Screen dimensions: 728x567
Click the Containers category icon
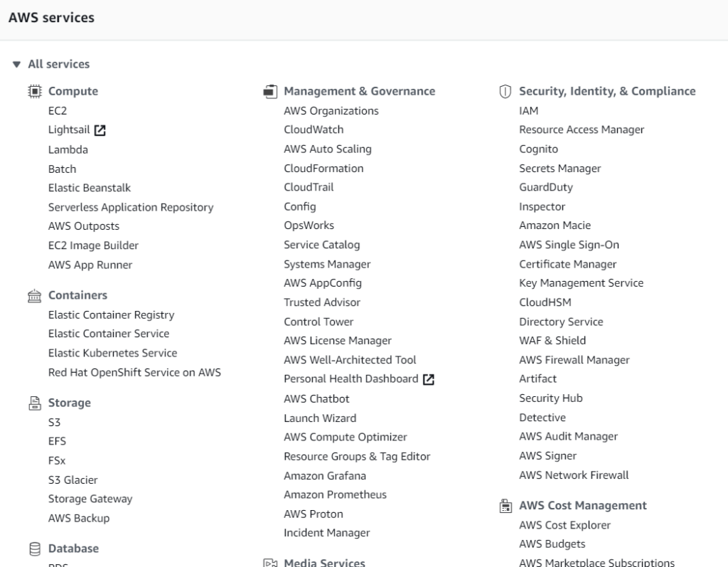(x=35, y=295)
